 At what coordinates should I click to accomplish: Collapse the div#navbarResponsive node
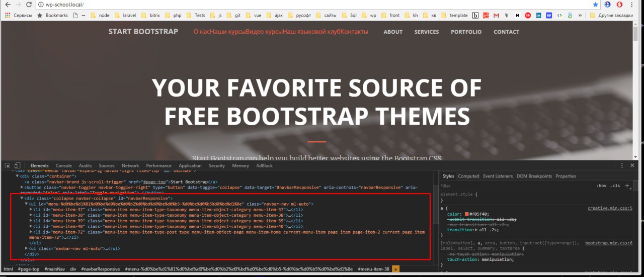click(x=22, y=199)
